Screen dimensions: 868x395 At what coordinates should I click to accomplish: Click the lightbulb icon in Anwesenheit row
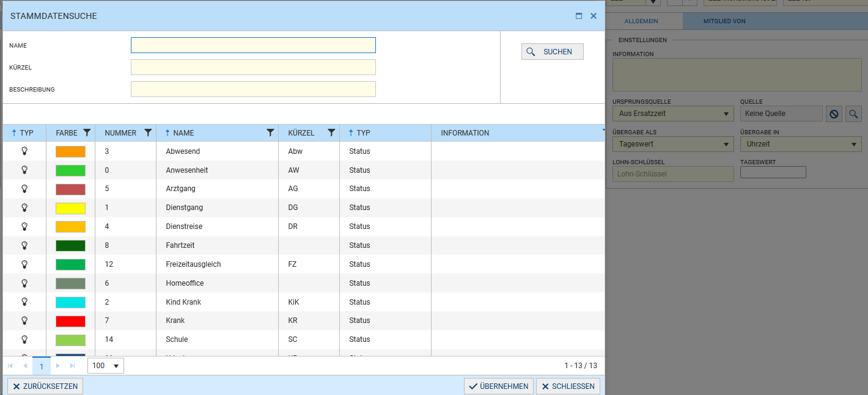(24, 170)
